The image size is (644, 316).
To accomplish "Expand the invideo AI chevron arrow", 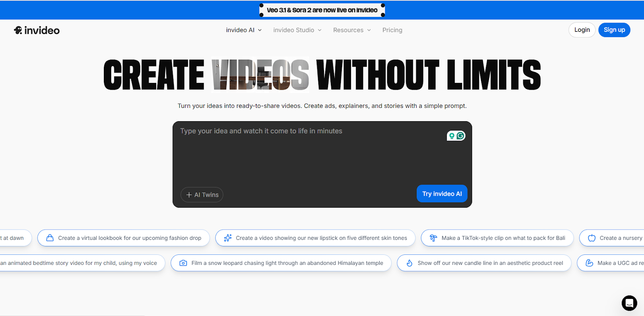I will (260, 30).
